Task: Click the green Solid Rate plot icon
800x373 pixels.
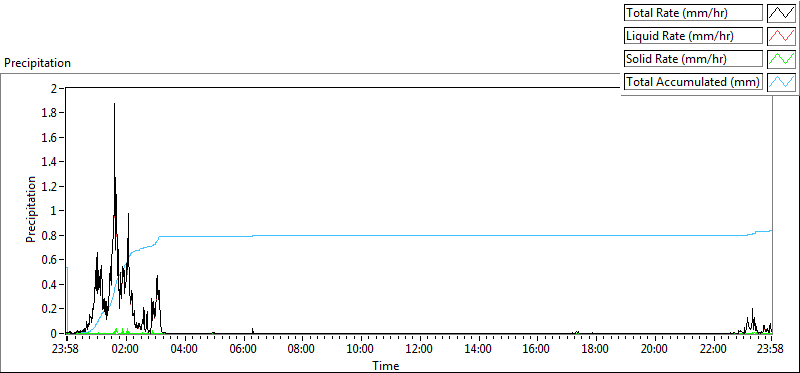Action: coord(781,59)
